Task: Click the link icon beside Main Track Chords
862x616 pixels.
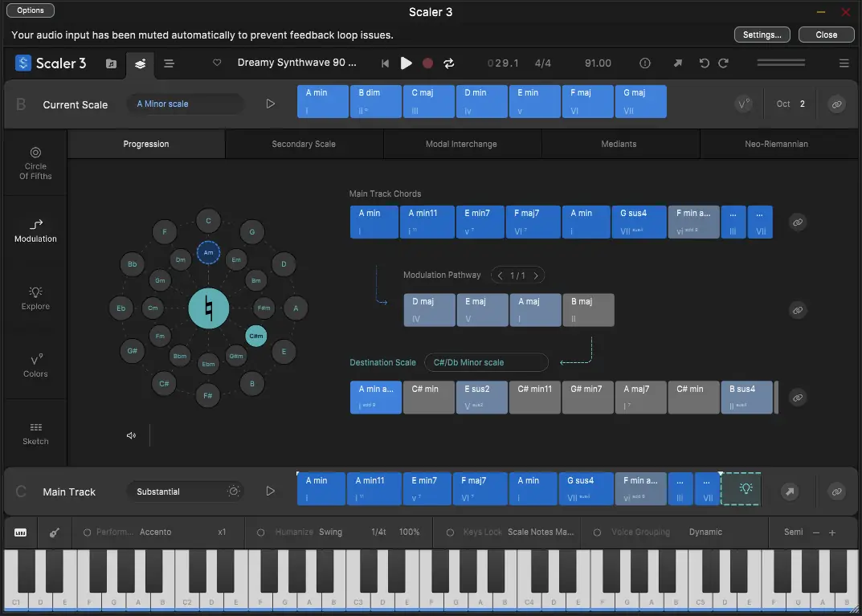Action: click(797, 222)
